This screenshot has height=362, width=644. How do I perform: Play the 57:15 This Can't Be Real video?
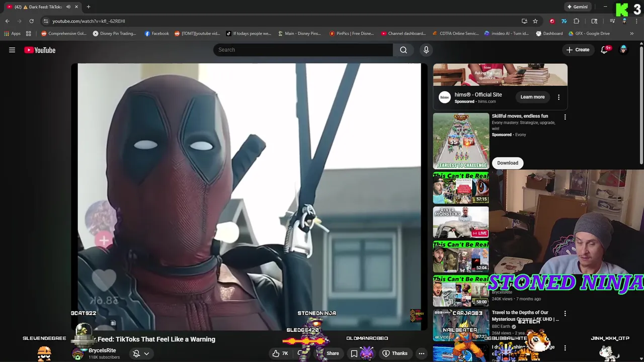[x=461, y=188]
